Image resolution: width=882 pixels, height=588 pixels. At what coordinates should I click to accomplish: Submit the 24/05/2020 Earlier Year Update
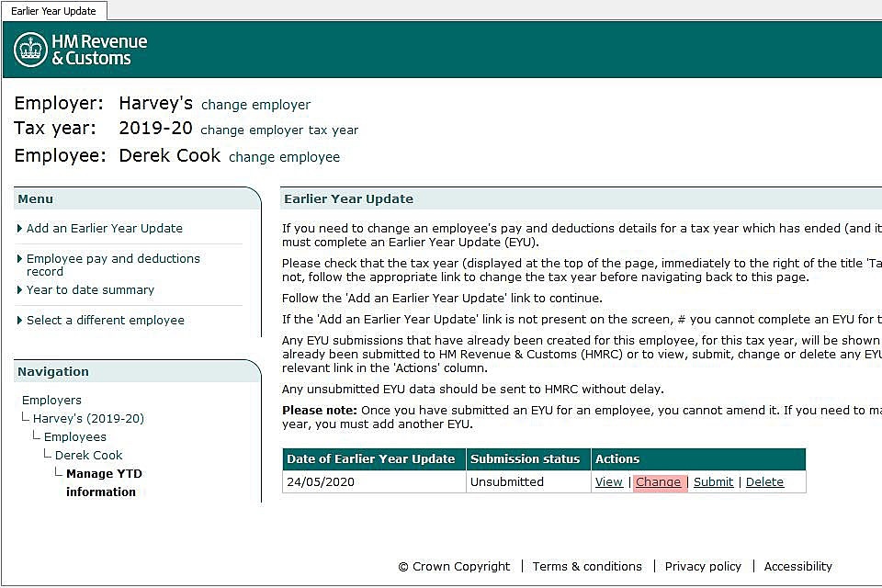(713, 481)
